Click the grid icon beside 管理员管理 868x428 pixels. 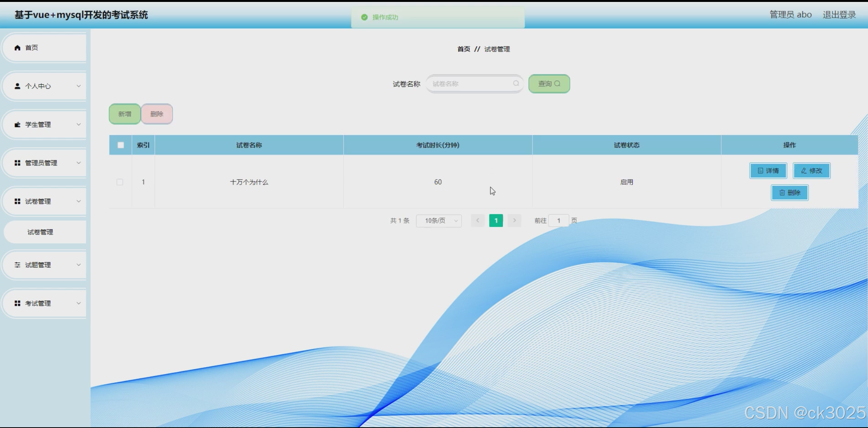pos(17,163)
